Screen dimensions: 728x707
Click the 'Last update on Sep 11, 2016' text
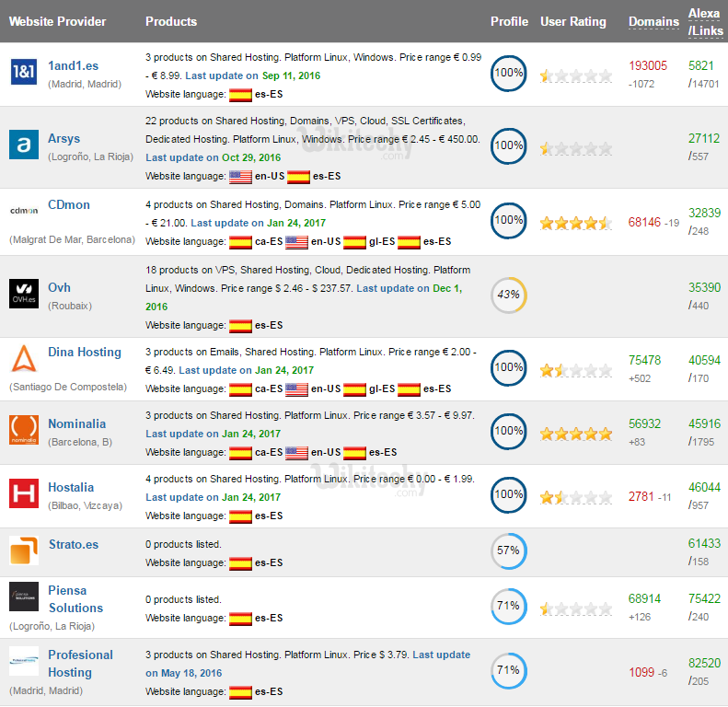[253, 75]
